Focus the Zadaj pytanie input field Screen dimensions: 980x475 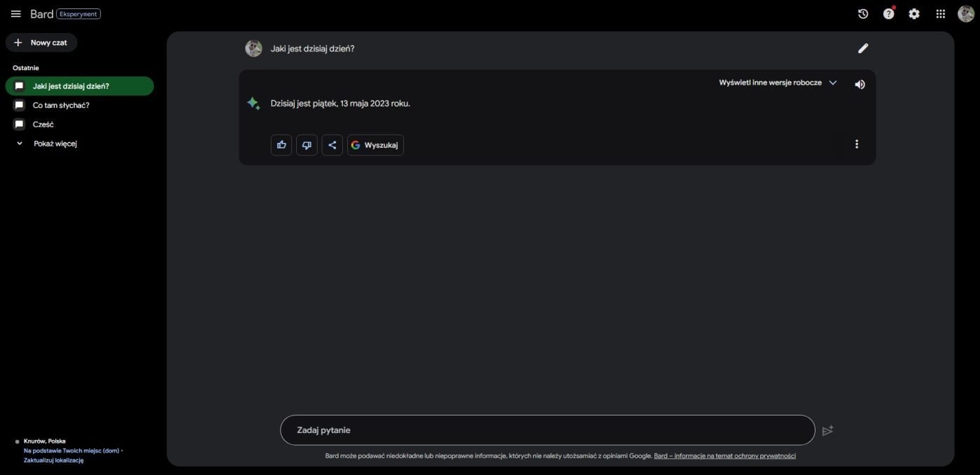click(x=547, y=430)
